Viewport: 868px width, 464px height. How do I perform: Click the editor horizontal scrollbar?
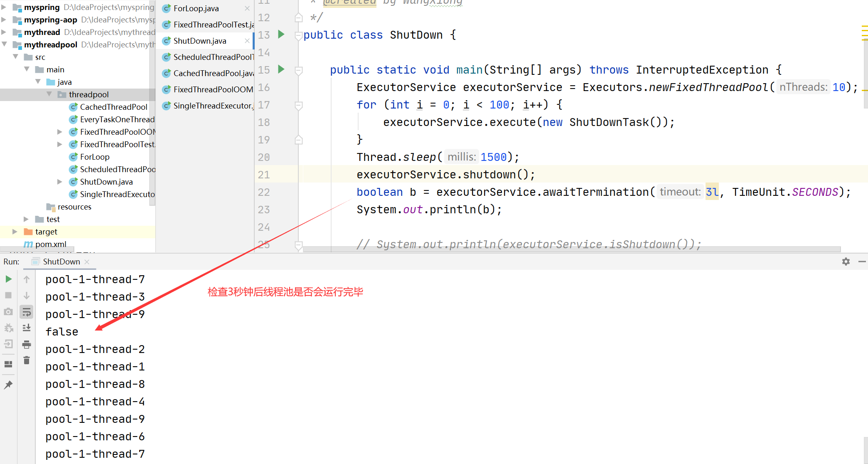[x=571, y=249]
